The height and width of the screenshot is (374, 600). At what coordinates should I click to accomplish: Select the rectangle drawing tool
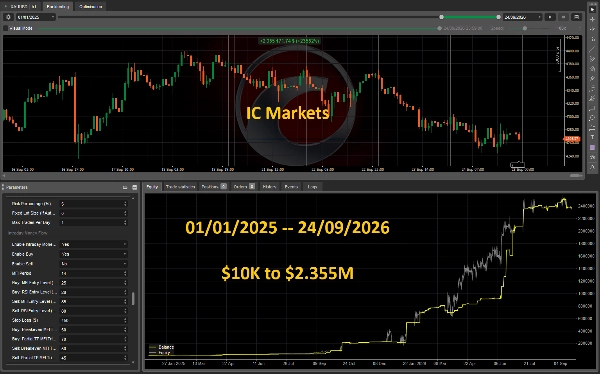point(592,108)
